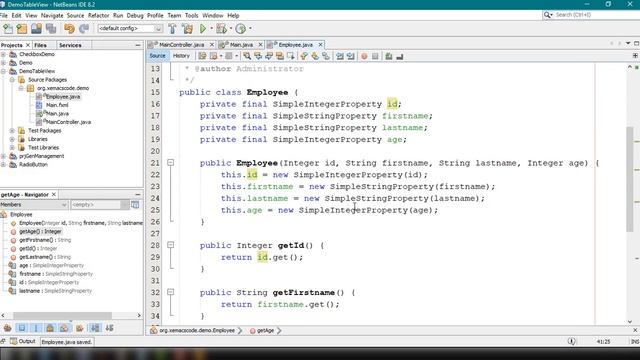Open the Refactor menu
The image size is (640, 360).
coord(98,16)
